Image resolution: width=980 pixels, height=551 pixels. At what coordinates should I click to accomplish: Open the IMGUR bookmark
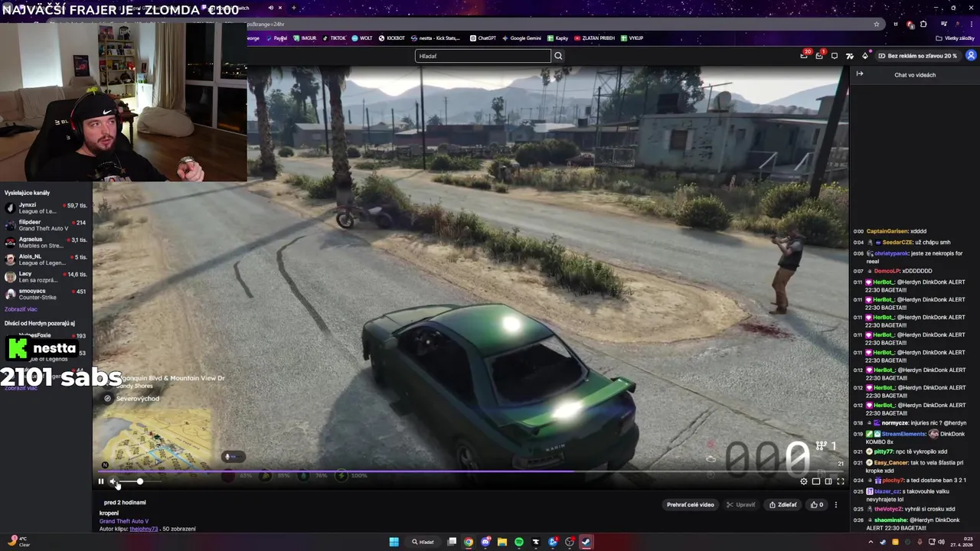pos(305,37)
